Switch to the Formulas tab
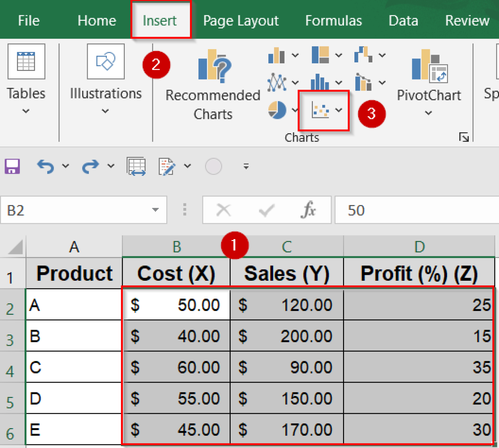 tap(333, 20)
